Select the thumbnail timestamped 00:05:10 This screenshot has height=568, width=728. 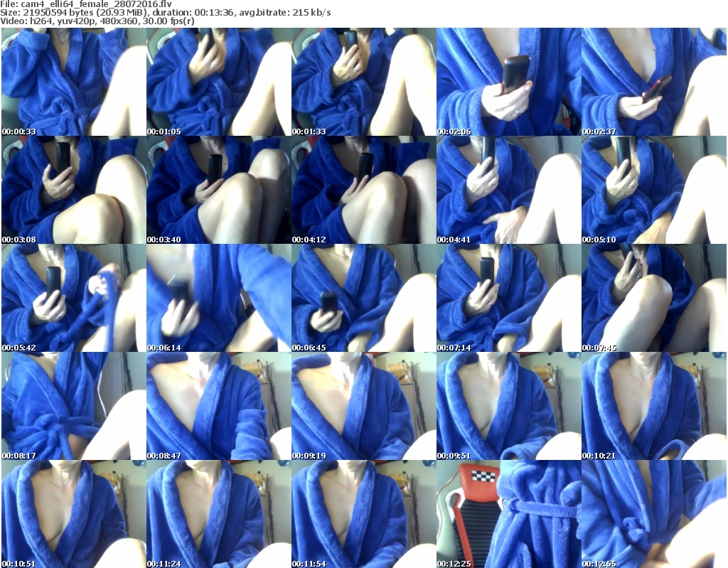click(654, 190)
